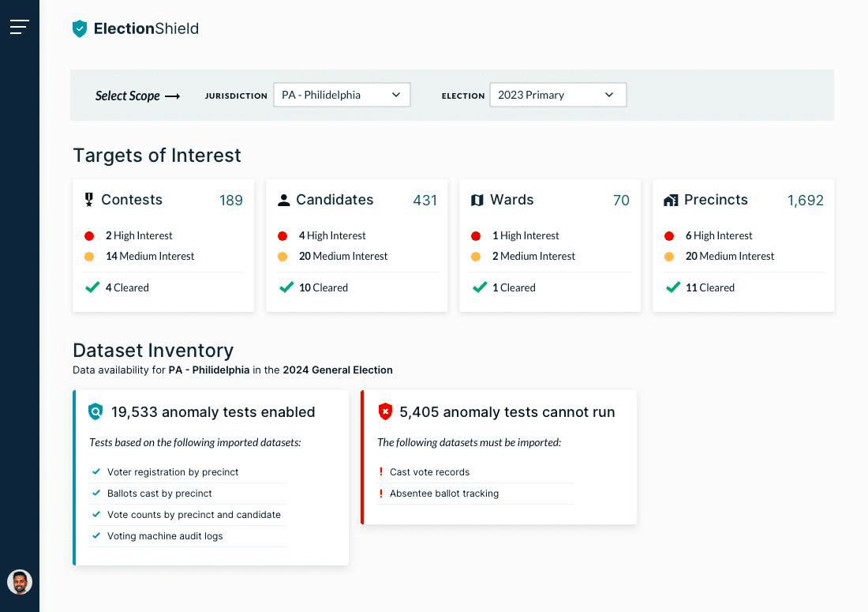Click checkmark next to Vote counts by precinct
This screenshot has width=868, height=612.
tap(96, 514)
